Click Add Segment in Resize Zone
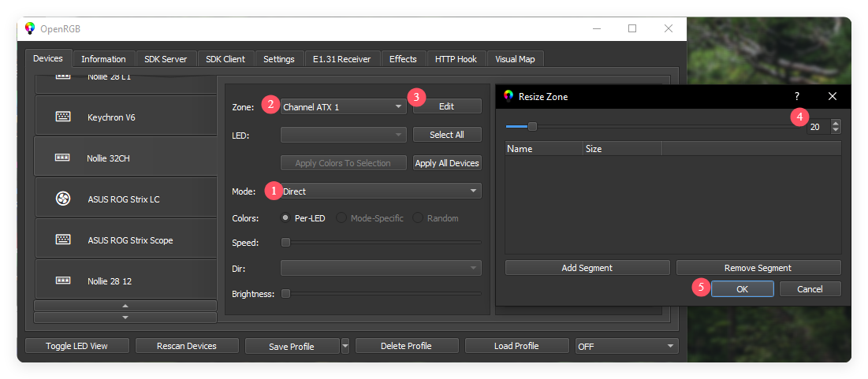 coord(587,268)
